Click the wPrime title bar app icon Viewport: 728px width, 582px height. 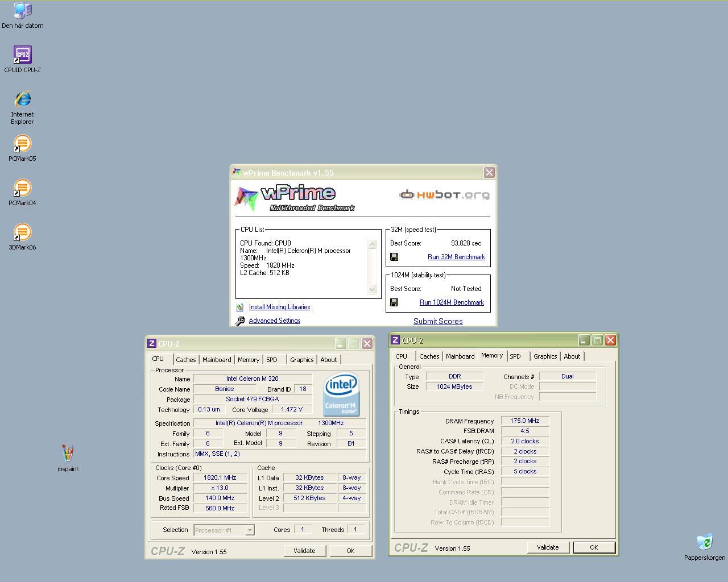[237, 172]
